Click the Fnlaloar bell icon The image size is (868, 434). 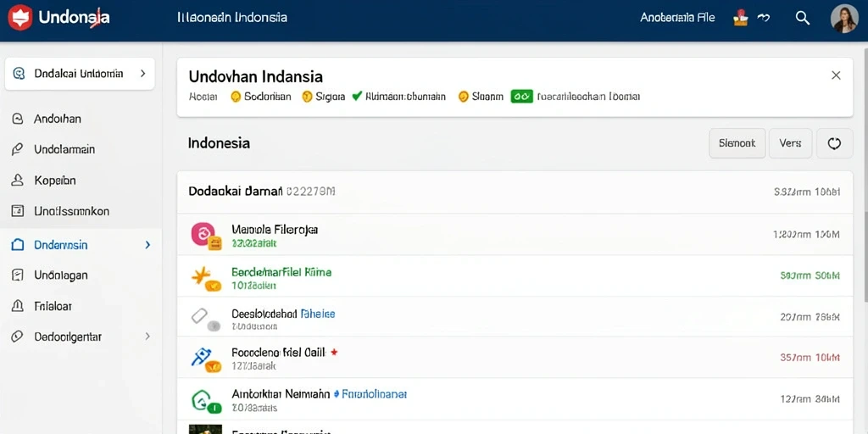[x=17, y=305]
